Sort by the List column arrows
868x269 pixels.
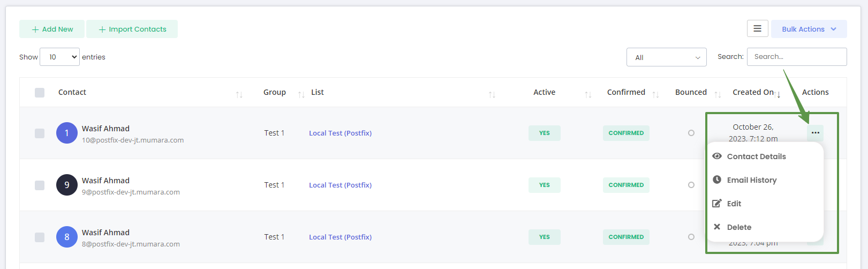pos(492,94)
